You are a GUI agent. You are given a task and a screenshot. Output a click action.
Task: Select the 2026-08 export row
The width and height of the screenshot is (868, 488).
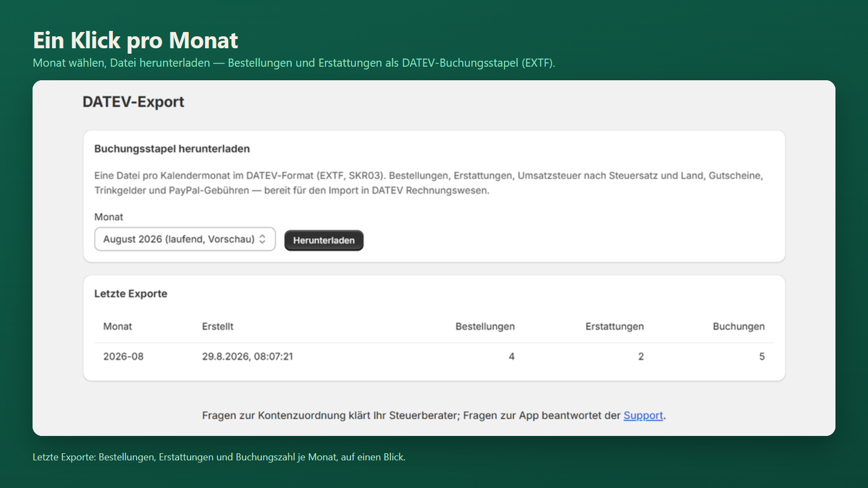coord(434,357)
